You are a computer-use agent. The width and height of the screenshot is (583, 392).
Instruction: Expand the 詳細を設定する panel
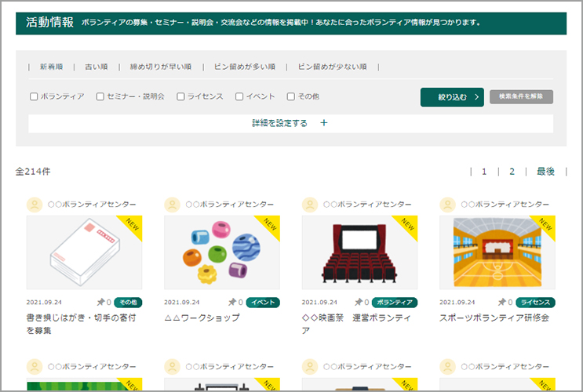point(291,123)
